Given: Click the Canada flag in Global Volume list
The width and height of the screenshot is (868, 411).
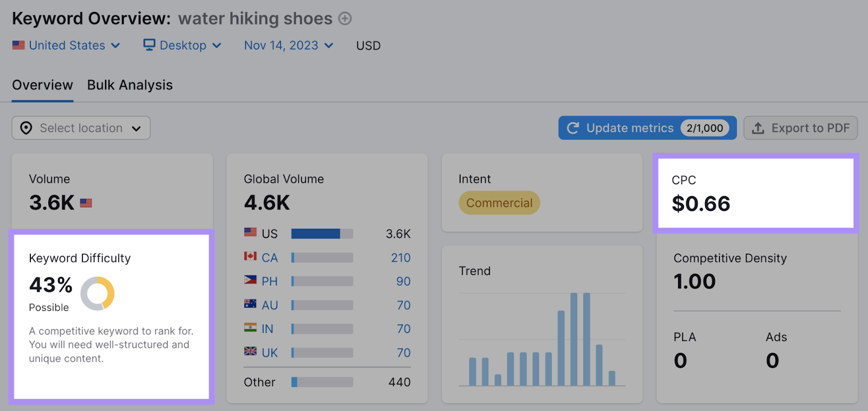Looking at the screenshot, I should [251, 258].
